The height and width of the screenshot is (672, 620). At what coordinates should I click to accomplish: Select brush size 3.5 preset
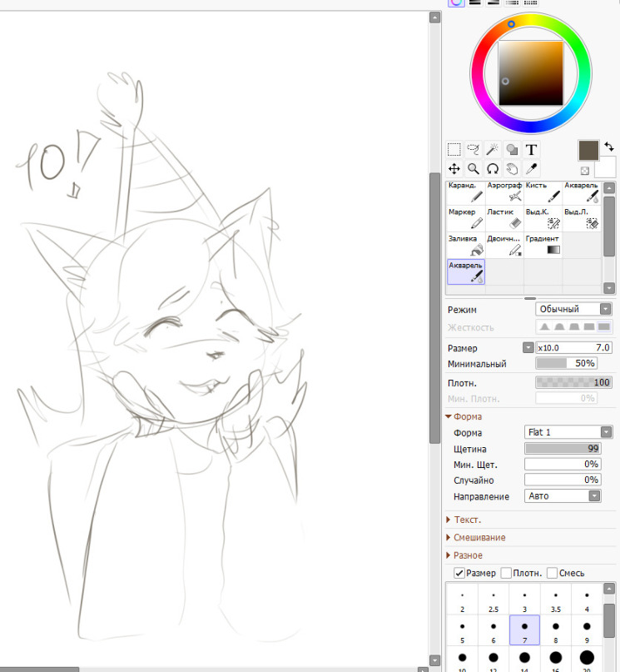(x=555, y=601)
